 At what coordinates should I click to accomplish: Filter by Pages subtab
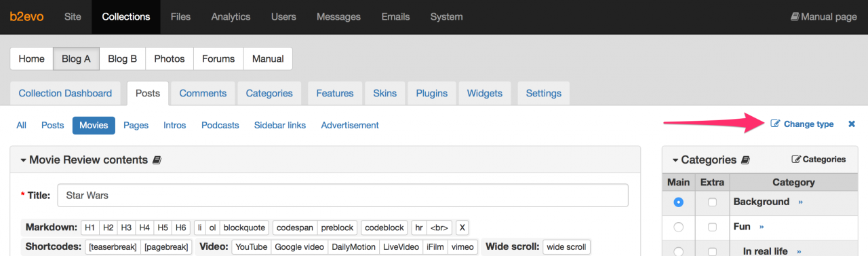136,125
